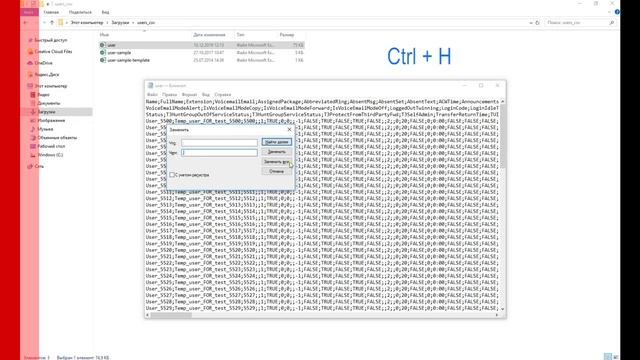Open the 'Файл' tab in File Explorer
The height and width of the screenshot is (360, 640).
[29, 12]
